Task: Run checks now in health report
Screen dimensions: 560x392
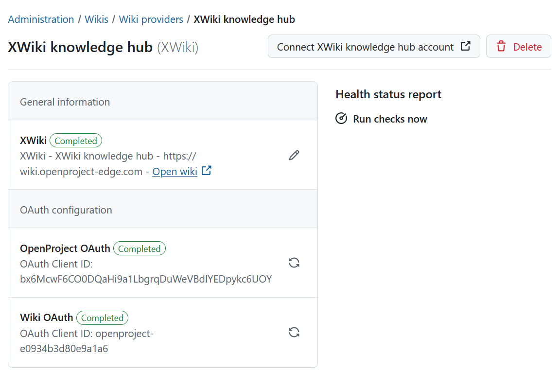Action: (x=381, y=119)
